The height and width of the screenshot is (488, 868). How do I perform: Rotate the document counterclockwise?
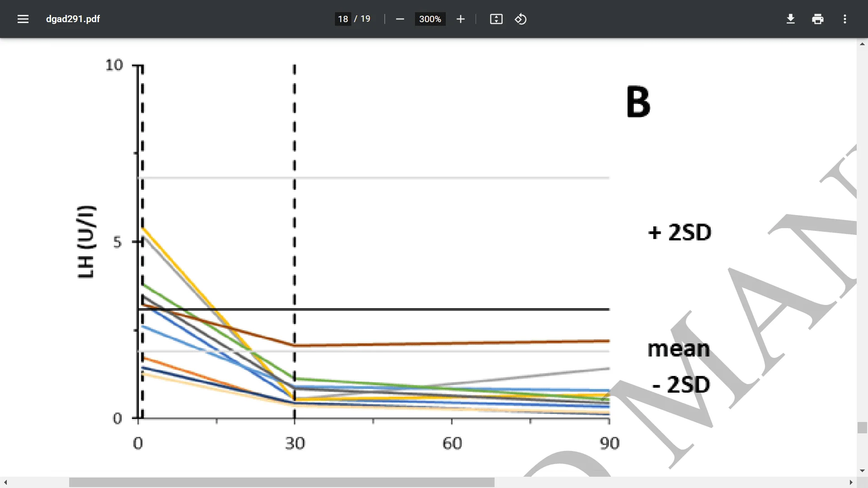tap(521, 19)
